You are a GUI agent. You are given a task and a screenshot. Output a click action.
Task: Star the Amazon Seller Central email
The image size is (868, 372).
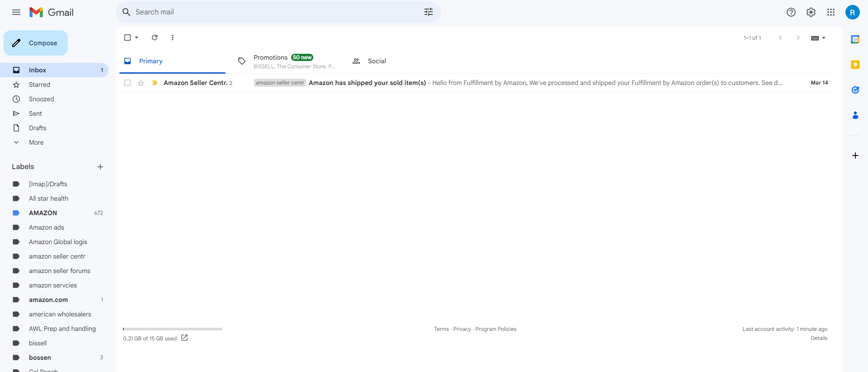point(141,83)
